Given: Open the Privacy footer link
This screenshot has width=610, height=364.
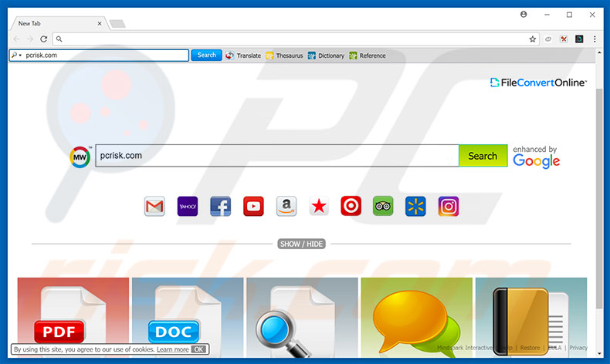Looking at the screenshot, I should pos(578,348).
